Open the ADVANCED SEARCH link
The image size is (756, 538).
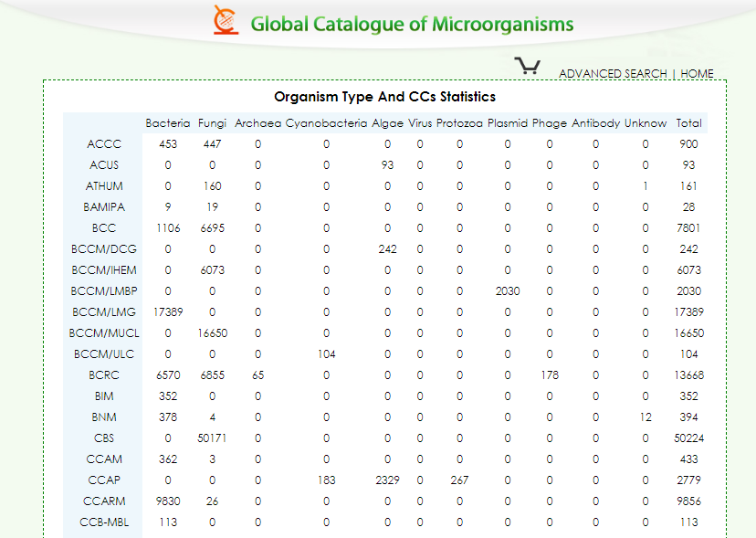613,74
